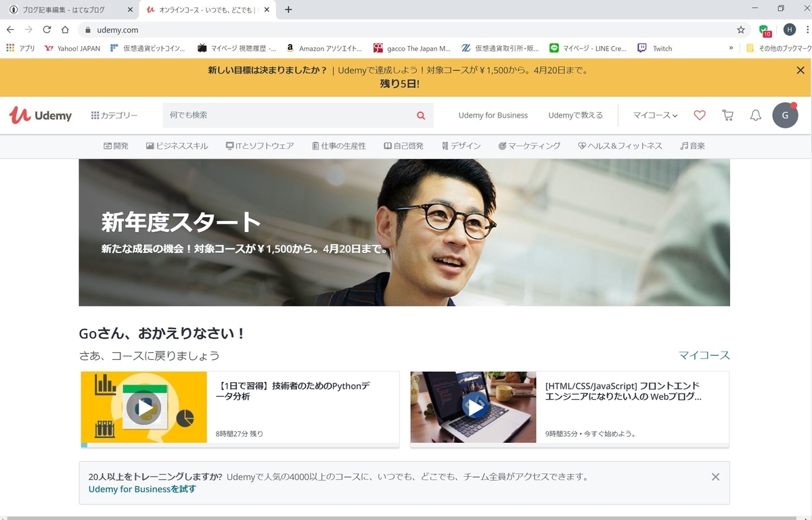Open the wishlist heart icon

click(700, 116)
